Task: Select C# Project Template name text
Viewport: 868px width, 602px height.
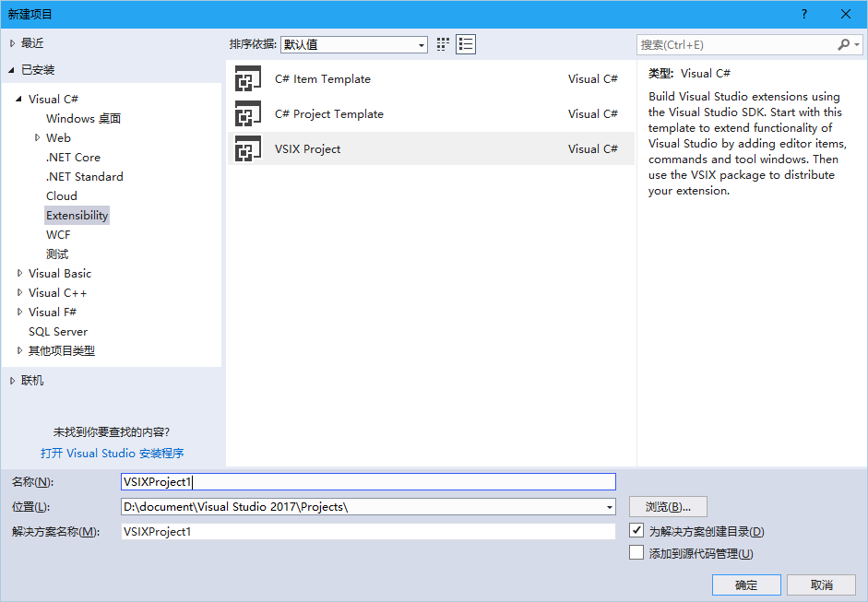Action: point(328,114)
